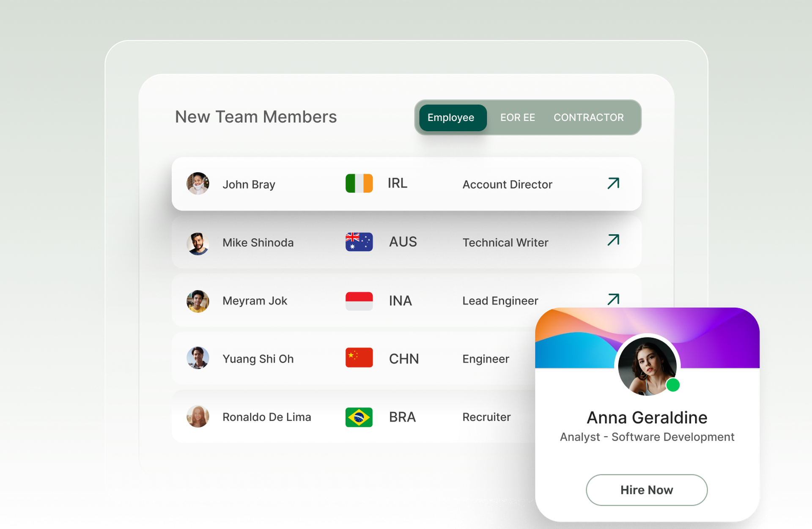Screen dimensions: 812x529
Task: Switch to the CONTRACTOR tab
Action: click(588, 118)
